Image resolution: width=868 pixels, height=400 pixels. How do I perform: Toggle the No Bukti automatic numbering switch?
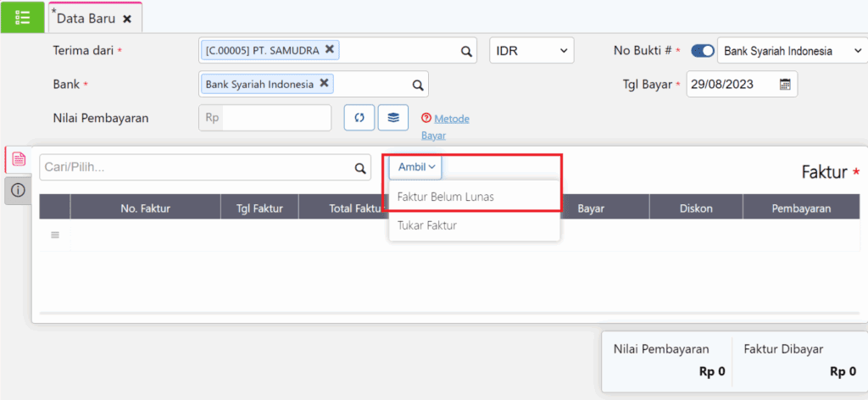click(703, 51)
